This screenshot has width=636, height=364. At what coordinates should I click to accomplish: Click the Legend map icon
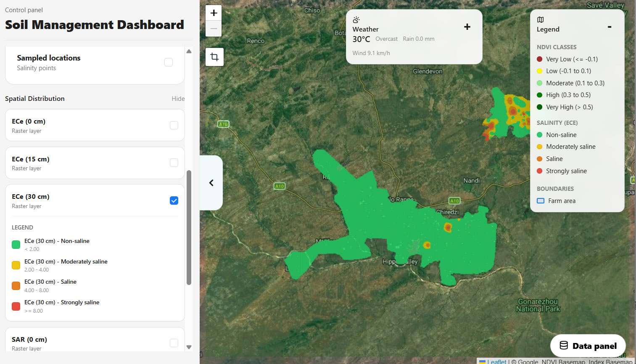541,20
